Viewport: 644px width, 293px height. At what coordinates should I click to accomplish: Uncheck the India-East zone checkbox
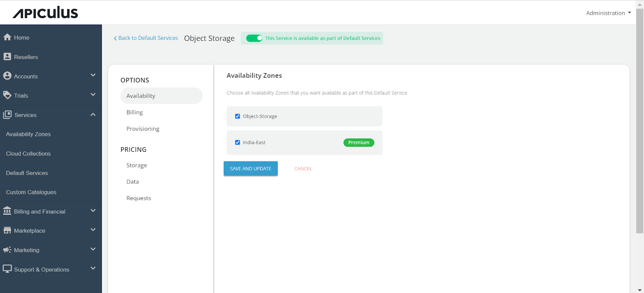[237, 142]
